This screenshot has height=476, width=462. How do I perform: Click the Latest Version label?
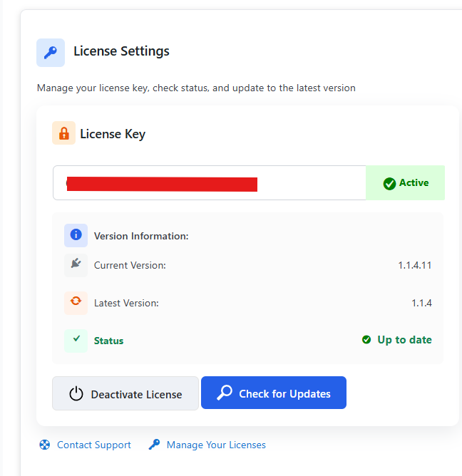(x=126, y=303)
